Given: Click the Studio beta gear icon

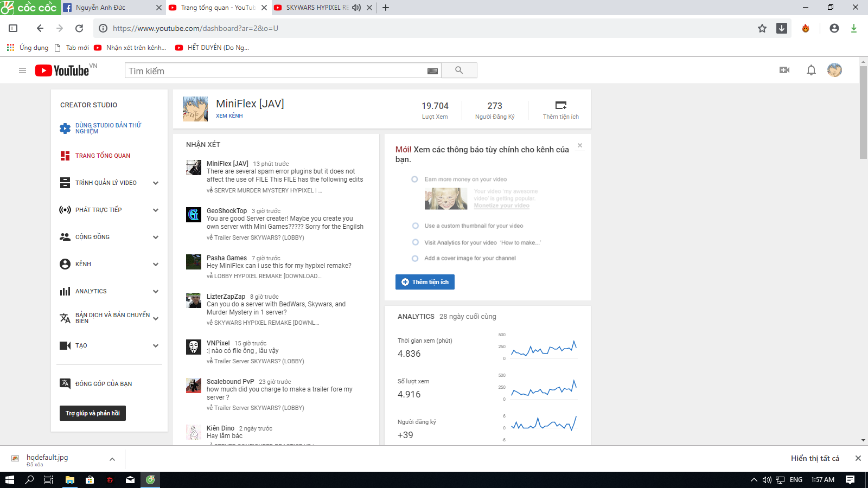Looking at the screenshot, I should pos(65,128).
